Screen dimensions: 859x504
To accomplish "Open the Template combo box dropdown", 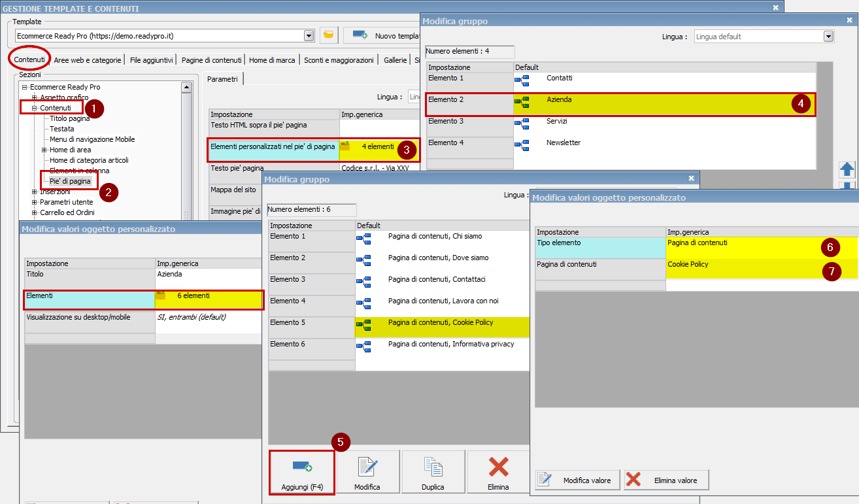I will click(309, 35).
